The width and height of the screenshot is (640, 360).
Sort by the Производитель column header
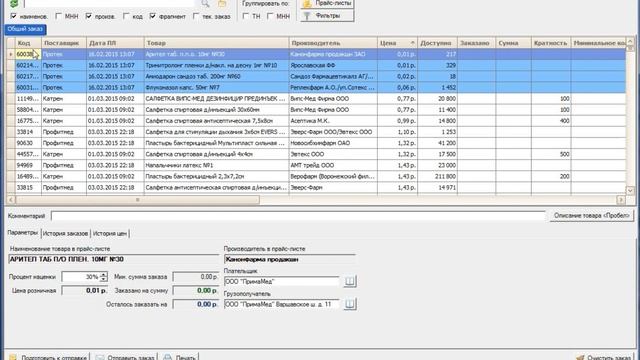(333, 43)
